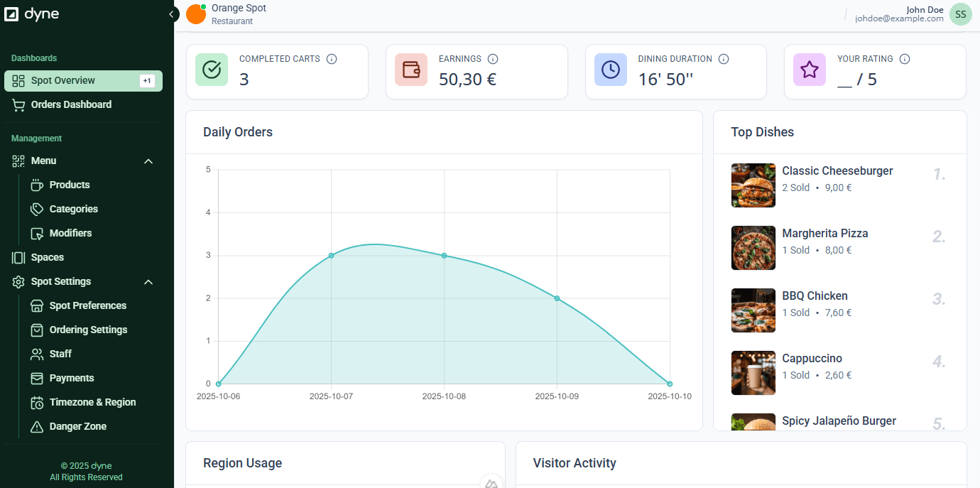980x488 pixels.
Task: Click the Classic Cheeseburger dish thumbnail
Action: click(x=753, y=185)
